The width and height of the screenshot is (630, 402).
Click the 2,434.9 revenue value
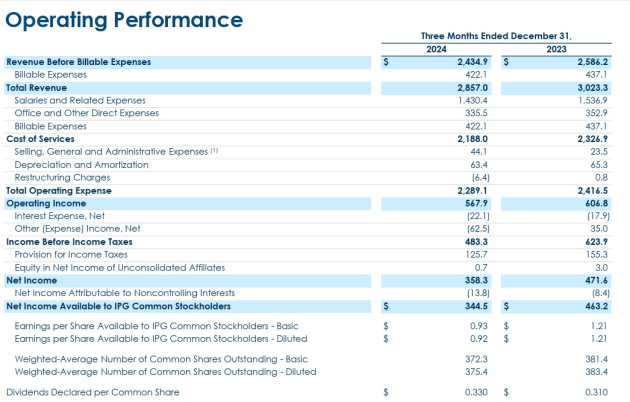[472, 62]
